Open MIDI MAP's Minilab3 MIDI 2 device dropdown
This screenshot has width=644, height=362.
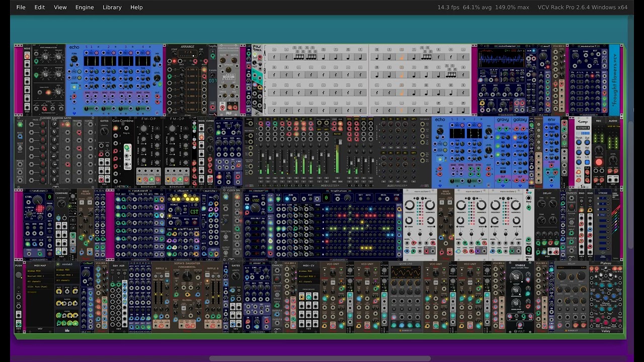[40, 276]
